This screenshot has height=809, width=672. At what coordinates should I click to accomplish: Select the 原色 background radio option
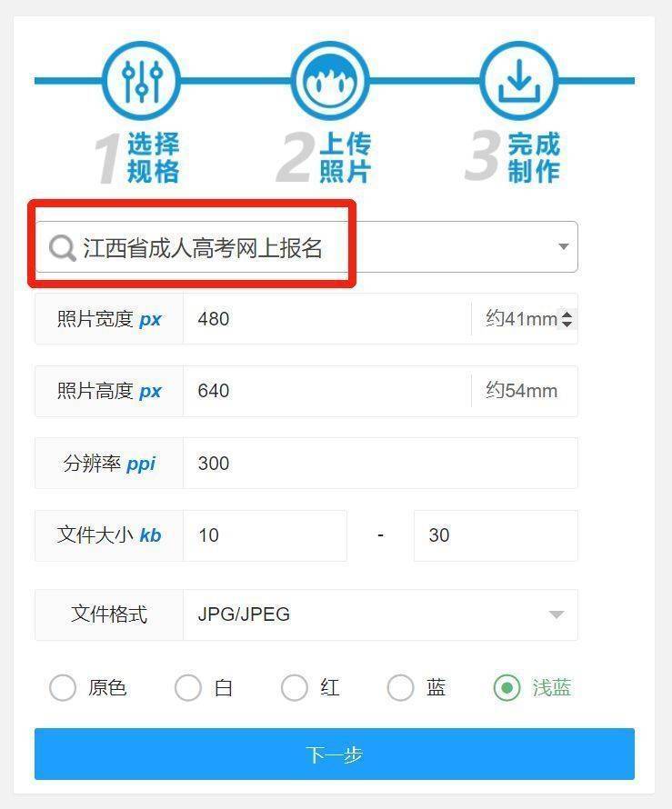point(63,688)
